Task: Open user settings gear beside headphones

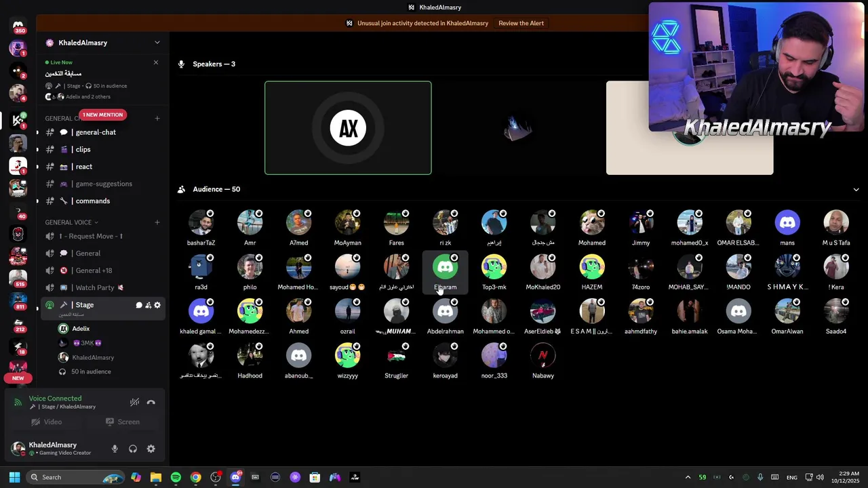Action: [151, 449]
